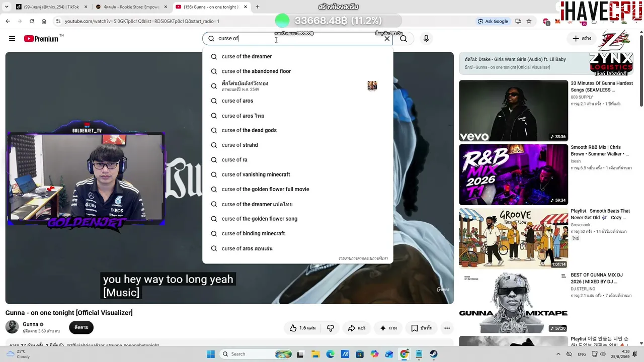Open the "Smooth R&B Mix" video thumbnail
This screenshot has width=644, height=362.
click(513, 174)
